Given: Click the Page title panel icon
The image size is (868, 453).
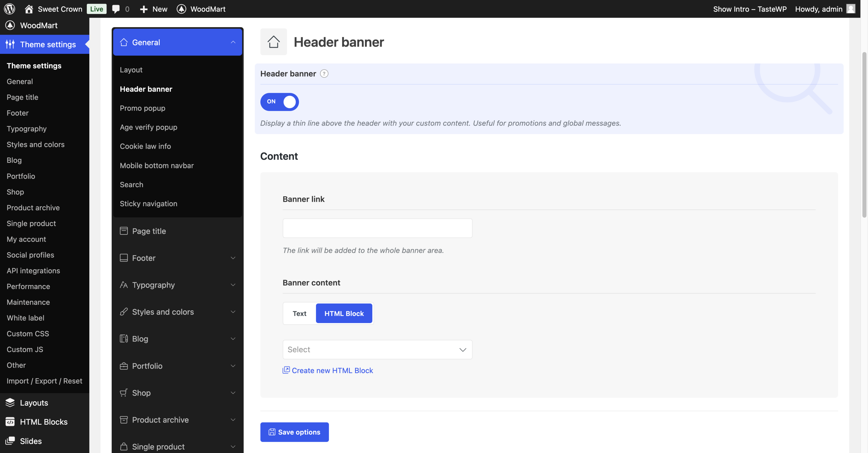Looking at the screenshot, I should (x=124, y=231).
